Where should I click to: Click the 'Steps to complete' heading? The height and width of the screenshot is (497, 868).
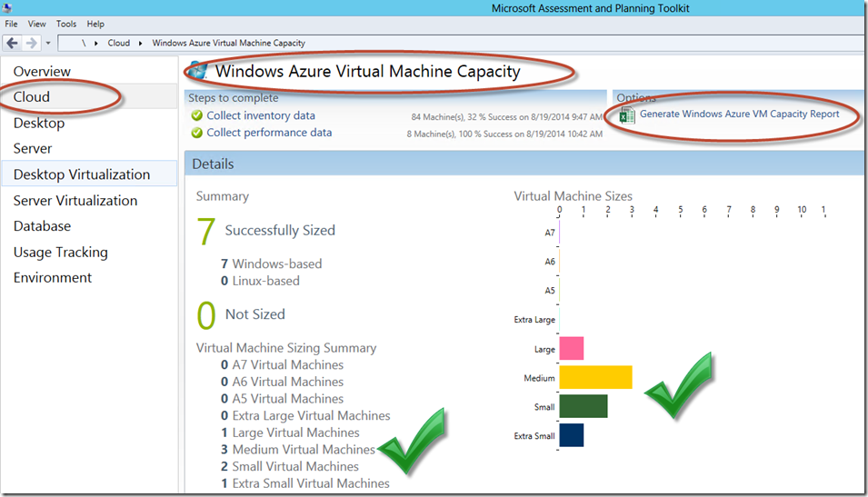pyautogui.click(x=233, y=98)
